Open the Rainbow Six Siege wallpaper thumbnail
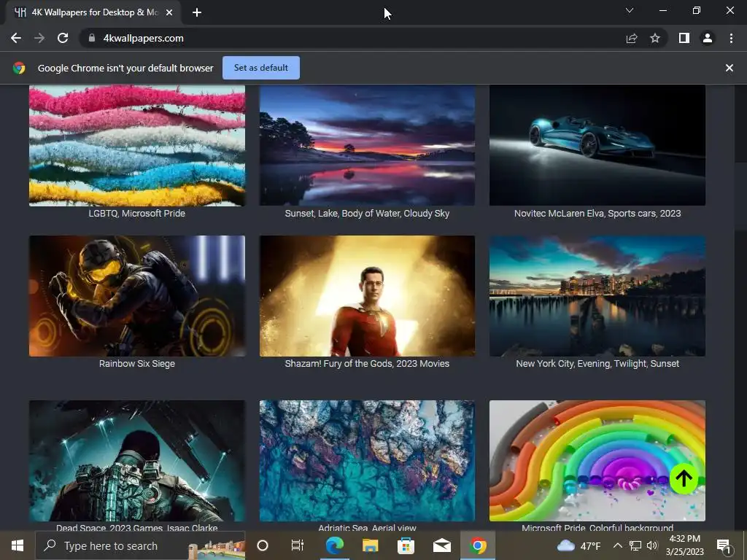747x560 pixels. coord(137,296)
